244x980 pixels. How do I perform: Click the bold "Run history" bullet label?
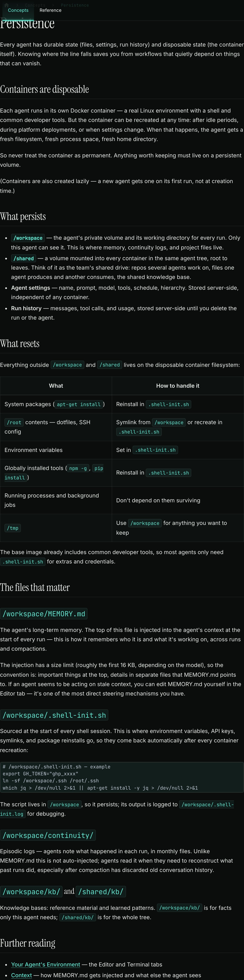(26, 308)
